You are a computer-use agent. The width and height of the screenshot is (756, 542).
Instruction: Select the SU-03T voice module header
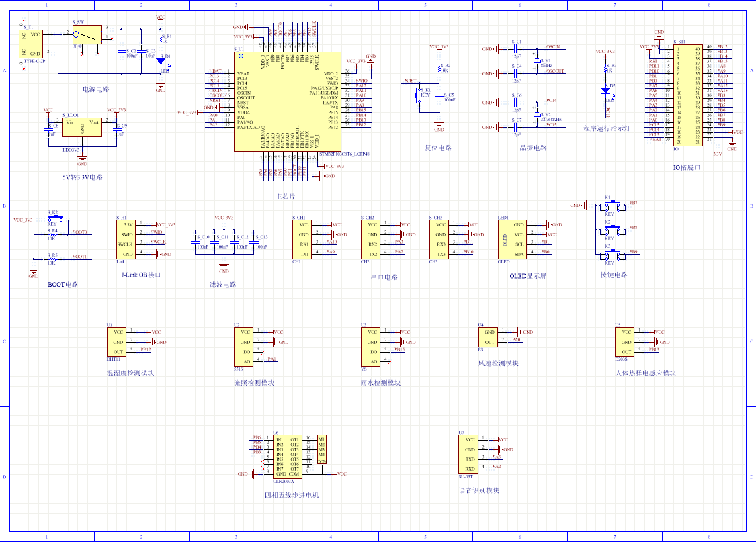[x=468, y=454]
